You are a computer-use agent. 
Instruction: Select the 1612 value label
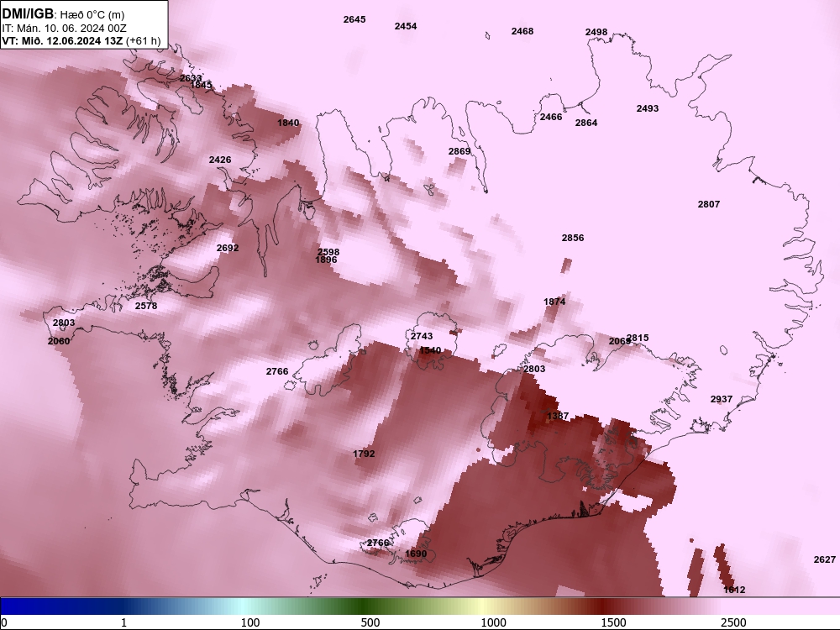tap(734, 590)
